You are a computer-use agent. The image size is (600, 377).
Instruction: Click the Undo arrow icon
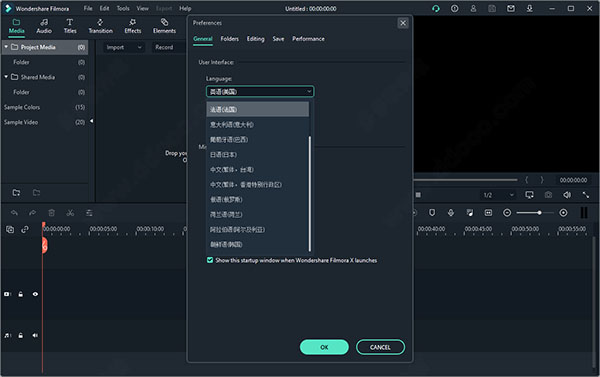14,213
